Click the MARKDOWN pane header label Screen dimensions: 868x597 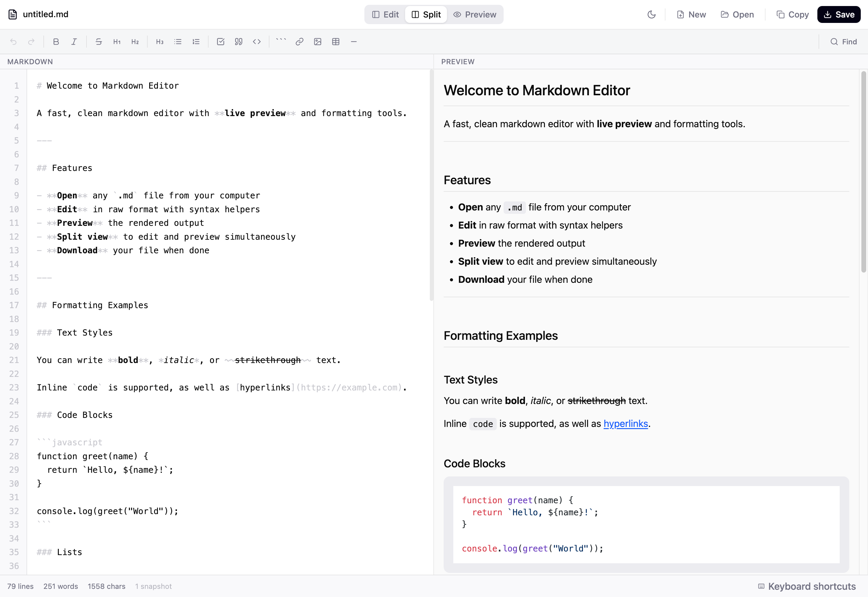pyautogui.click(x=30, y=62)
